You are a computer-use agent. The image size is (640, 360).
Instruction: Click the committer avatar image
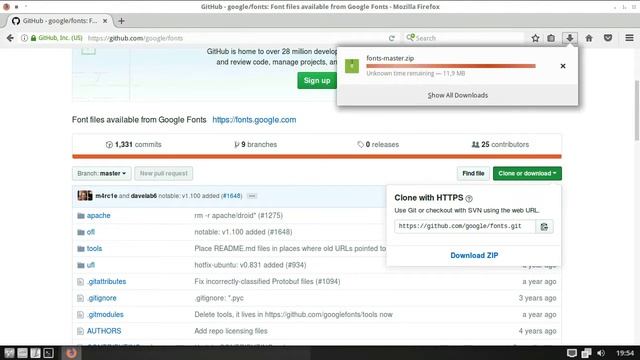point(85,196)
